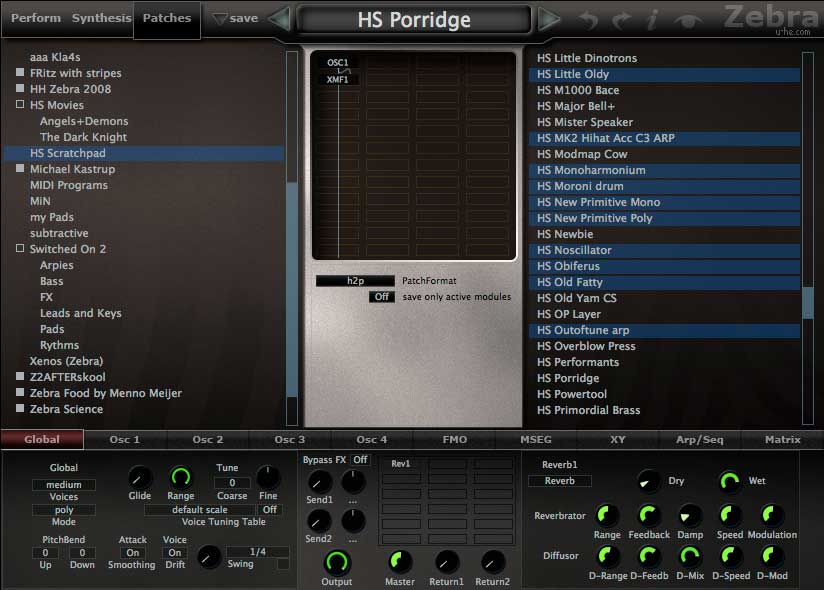The width and height of the screenshot is (824, 590).
Task: Click the save button
Action: pyautogui.click(x=236, y=18)
